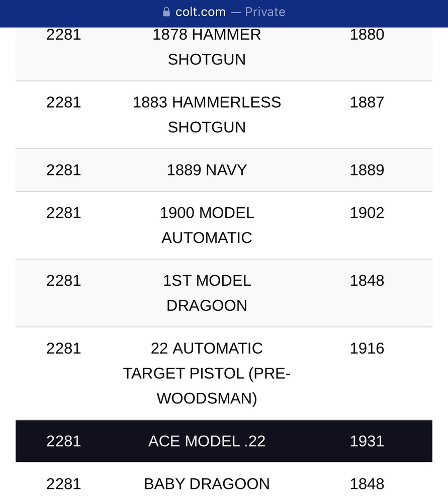Screen dimensions: 448x503
Task: Click serial 2281 in 1ST MODEL DRAGOON row
Action: coord(63,281)
